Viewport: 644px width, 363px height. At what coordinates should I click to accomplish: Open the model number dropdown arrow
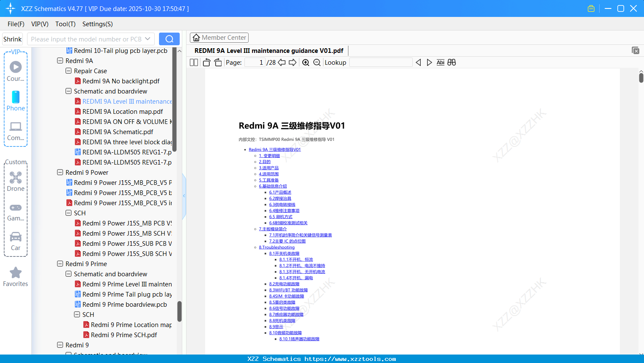[148, 39]
